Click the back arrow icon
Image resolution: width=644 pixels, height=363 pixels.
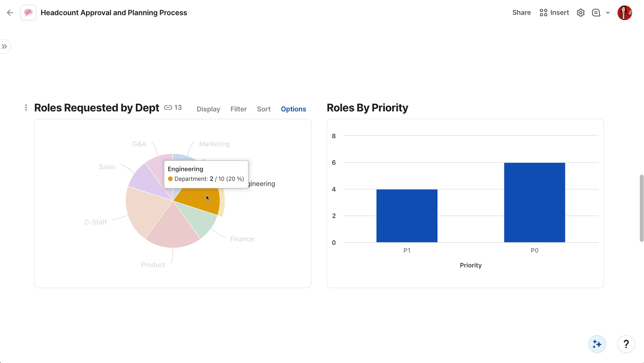[10, 13]
